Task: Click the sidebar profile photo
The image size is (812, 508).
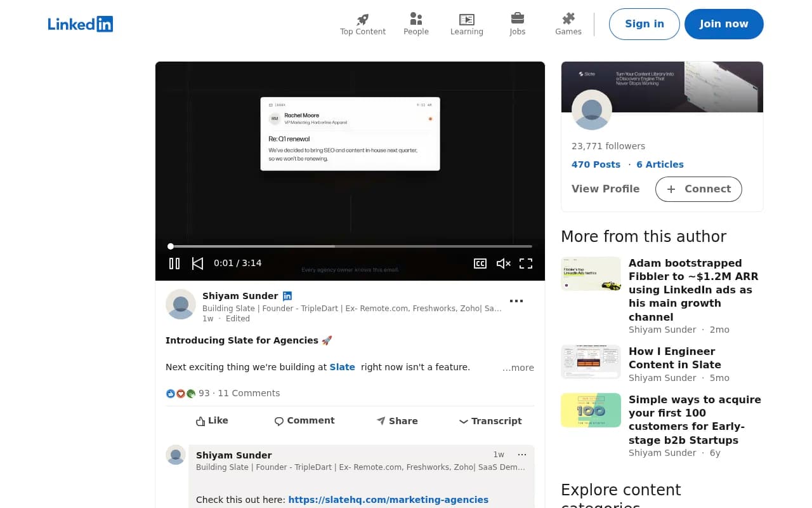Action: (x=592, y=110)
